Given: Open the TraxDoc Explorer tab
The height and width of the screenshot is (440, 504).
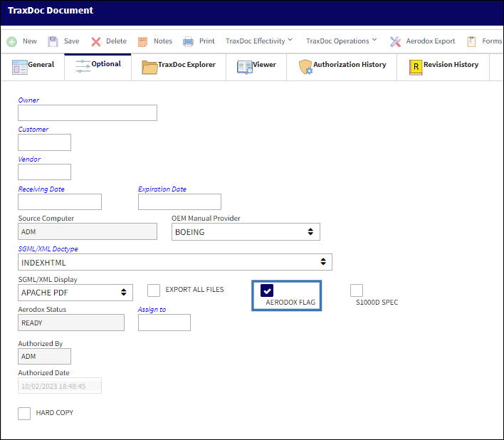Looking at the screenshot, I should (179, 67).
